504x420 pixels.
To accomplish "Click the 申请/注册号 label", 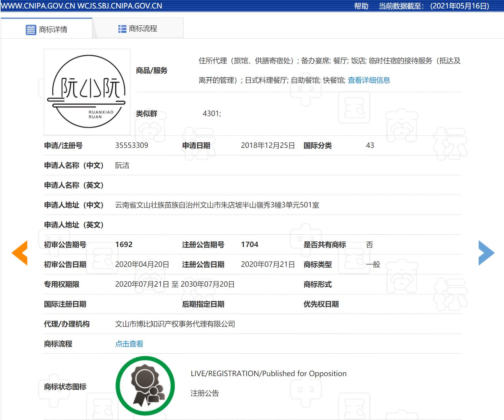I will [x=63, y=145].
